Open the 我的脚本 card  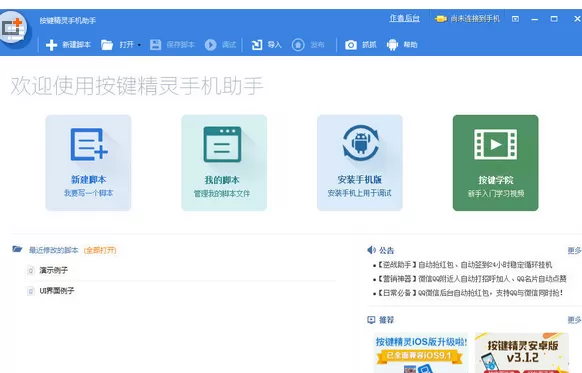(224, 163)
